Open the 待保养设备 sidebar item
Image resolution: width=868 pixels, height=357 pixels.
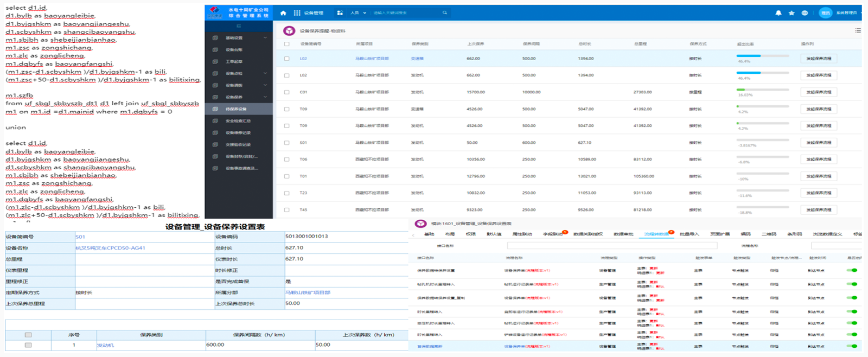pyautogui.click(x=239, y=109)
